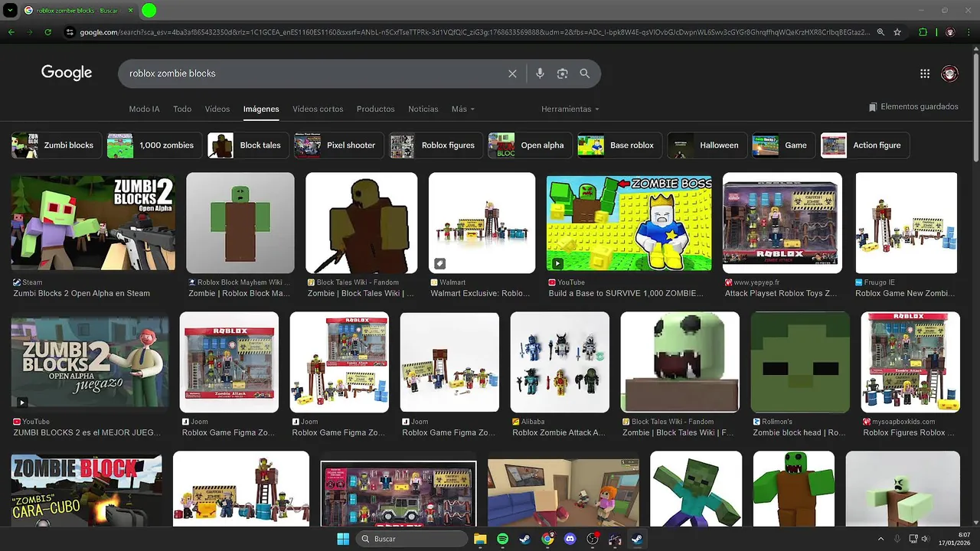Open the green extensions icon
The height and width of the screenshot is (551, 980).
pyautogui.click(x=923, y=32)
